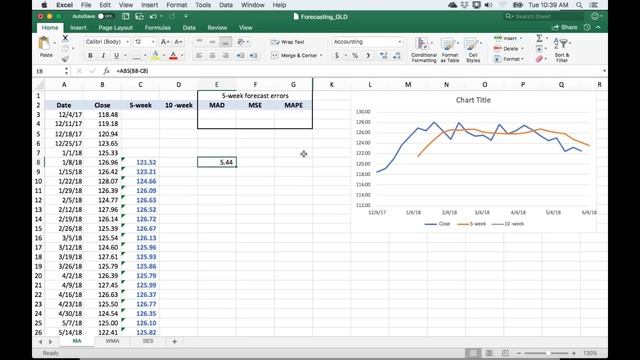This screenshot has width=640, height=360.
Task: Click the Clear eraser icon
Action: (539, 59)
